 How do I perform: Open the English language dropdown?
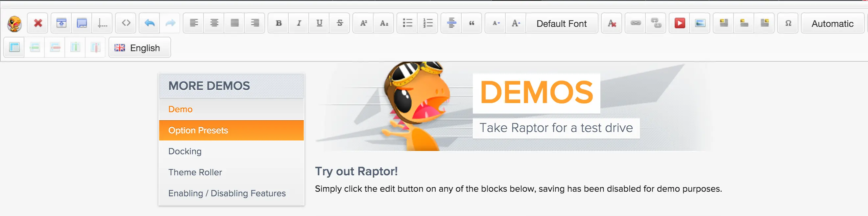[x=140, y=48]
